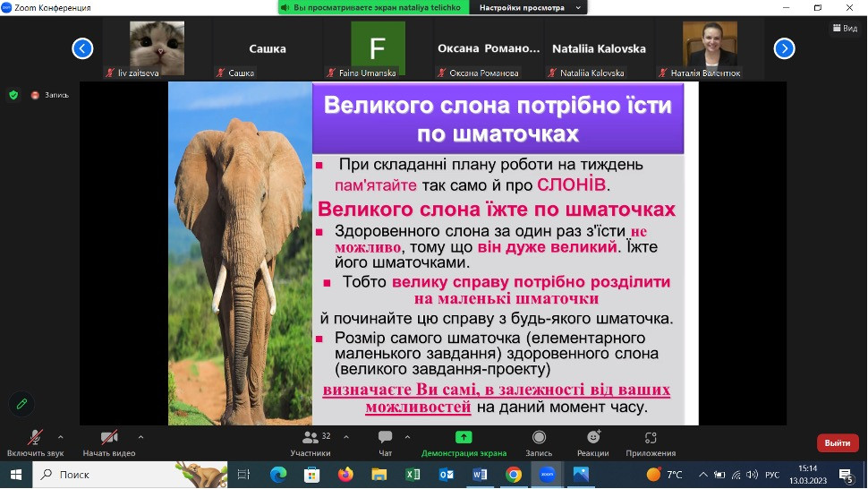Viewport: 868px width, 489px height.
Task: Unmute microphone via Включить звук
Action: point(35,443)
